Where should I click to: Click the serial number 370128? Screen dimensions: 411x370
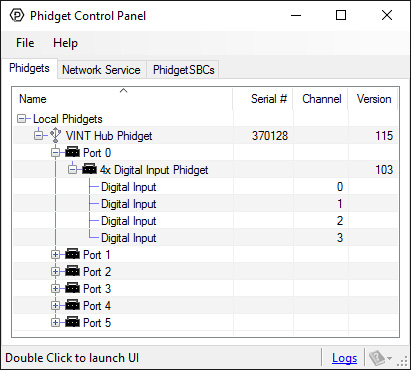point(270,136)
